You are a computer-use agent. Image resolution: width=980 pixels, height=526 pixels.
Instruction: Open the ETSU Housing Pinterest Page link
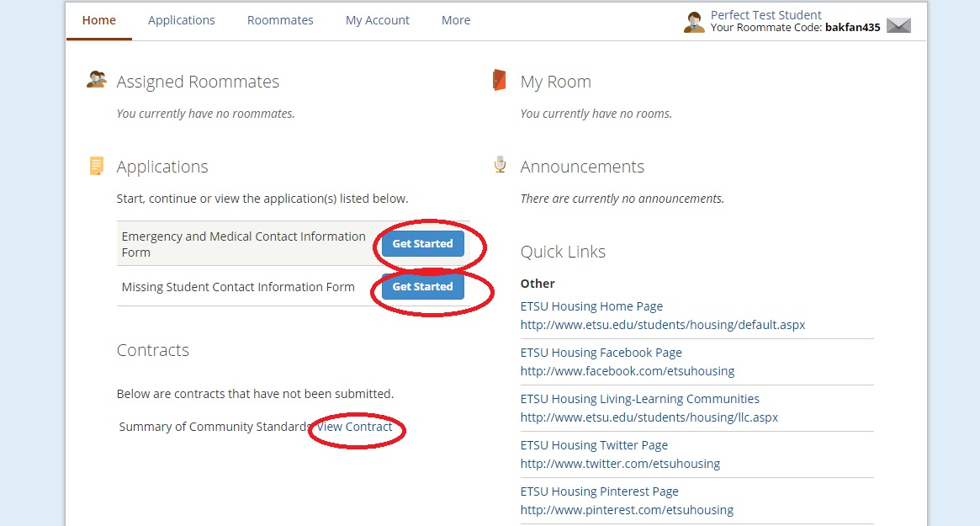pos(599,491)
